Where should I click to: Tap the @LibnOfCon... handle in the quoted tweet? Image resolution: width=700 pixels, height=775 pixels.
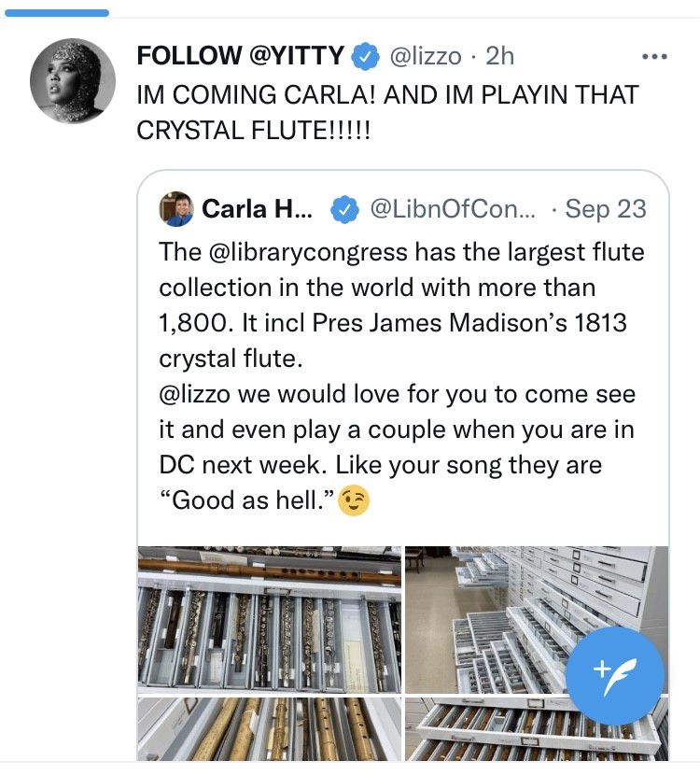pyautogui.click(x=454, y=210)
